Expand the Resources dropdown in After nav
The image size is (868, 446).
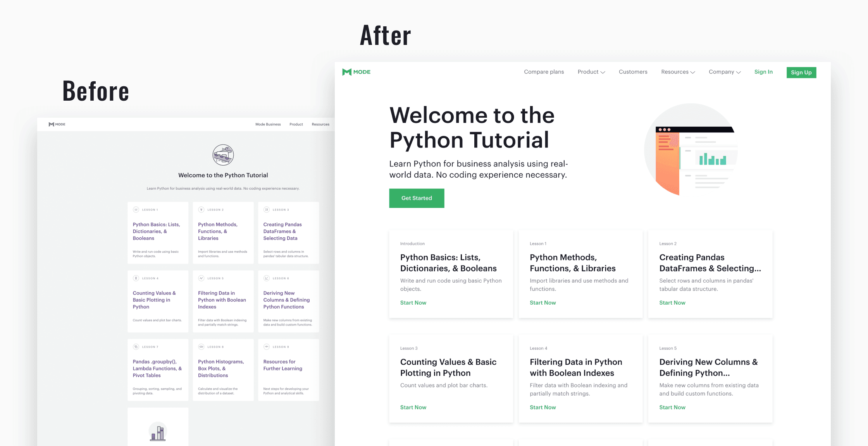[678, 72]
